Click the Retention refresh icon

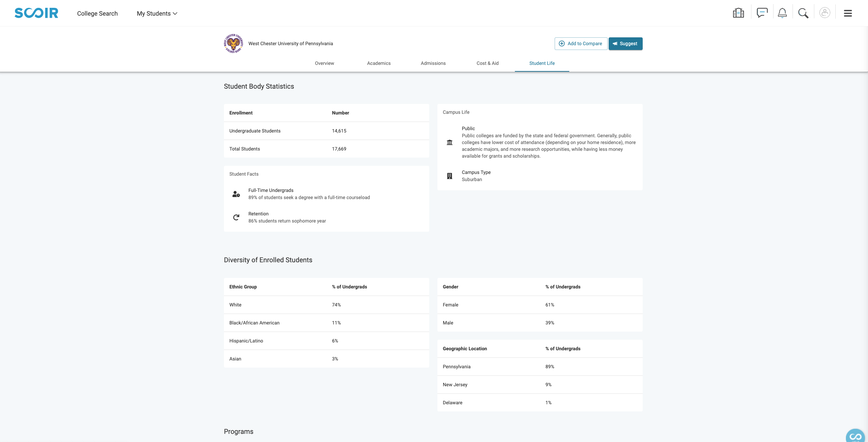(x=236, y=217)
